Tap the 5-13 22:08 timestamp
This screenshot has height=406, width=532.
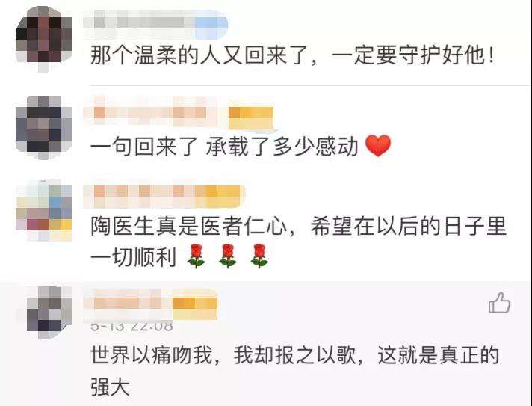coord(132,326)
